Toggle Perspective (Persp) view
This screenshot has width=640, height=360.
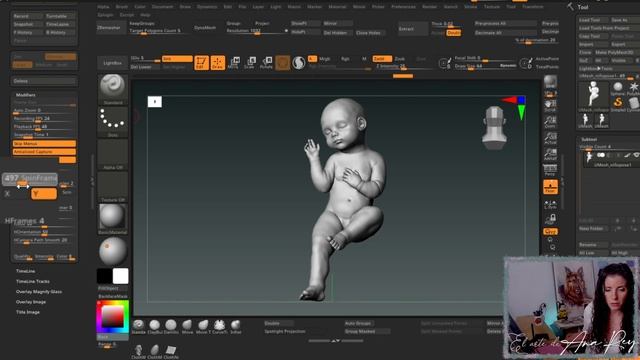pos(550,170)
